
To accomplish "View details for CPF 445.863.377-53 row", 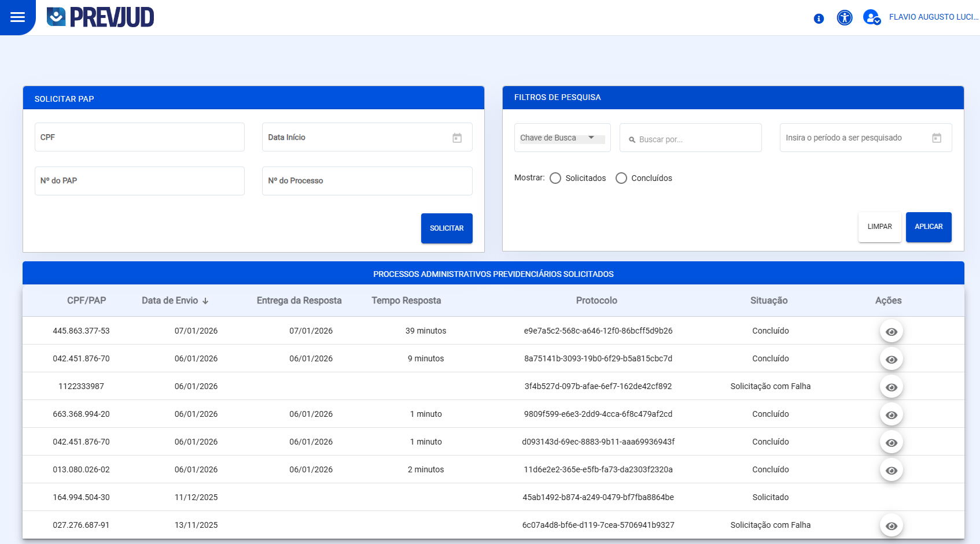I will 891,332.
